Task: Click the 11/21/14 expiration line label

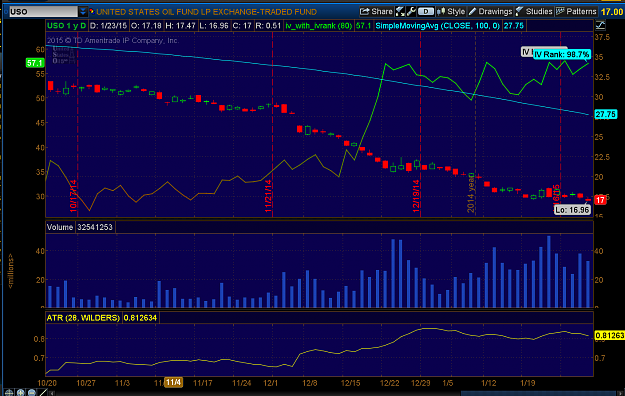Action: [x=268, y=196]
